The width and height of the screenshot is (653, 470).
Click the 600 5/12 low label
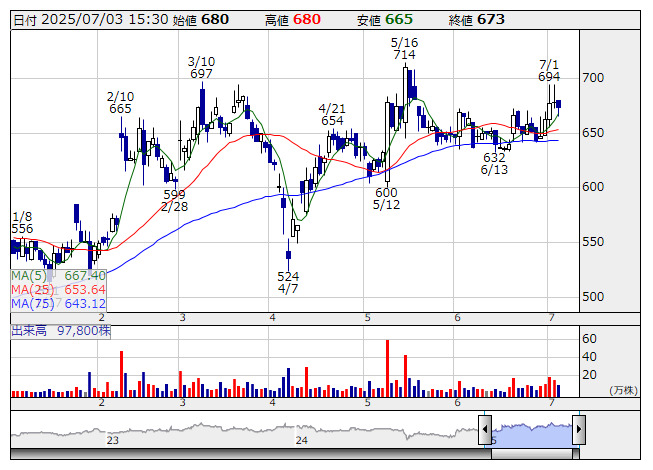pyautogui.click(x=386, y=199)
